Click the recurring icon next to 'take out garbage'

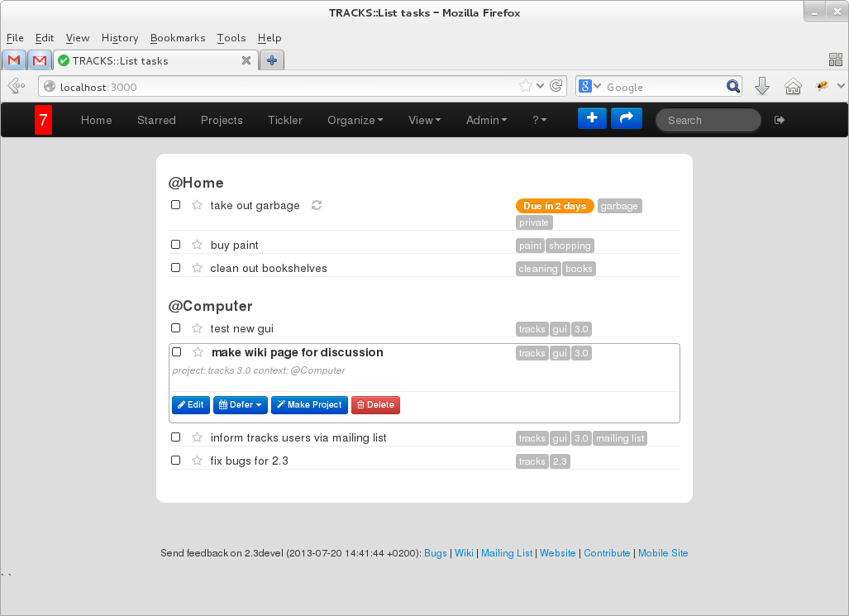tap(316, 205)
